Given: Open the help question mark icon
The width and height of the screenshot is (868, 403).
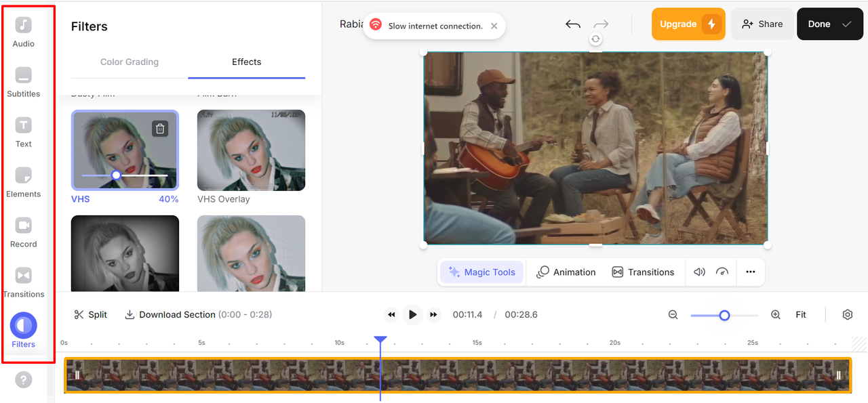Looking at the screenshot, I should [24, 380].
